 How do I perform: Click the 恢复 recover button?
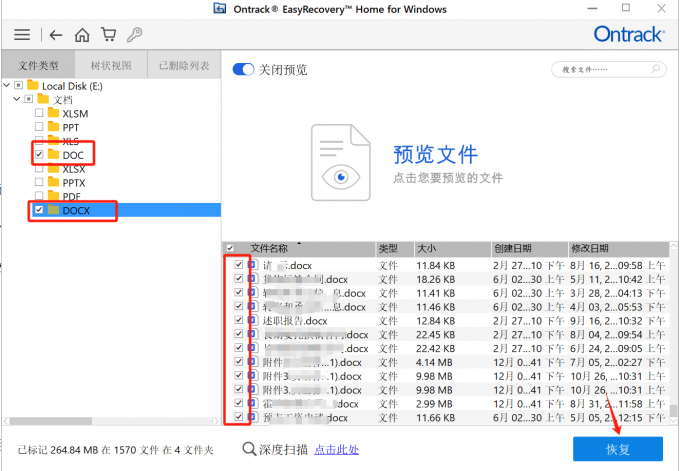click(618, 449)
